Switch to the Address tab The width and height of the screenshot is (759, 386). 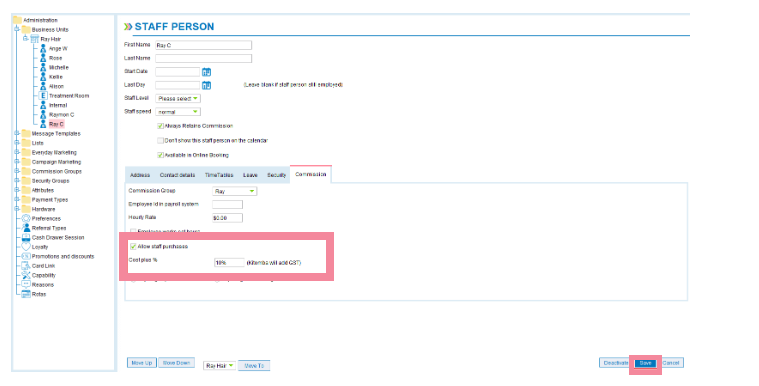coord(140,175)
